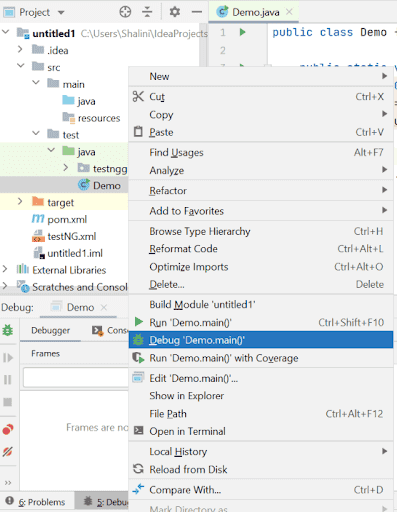The height and width of the screenshot is (512, 397).
Task: Choose Reformat Code in context menu
Action: coord(261,249)
